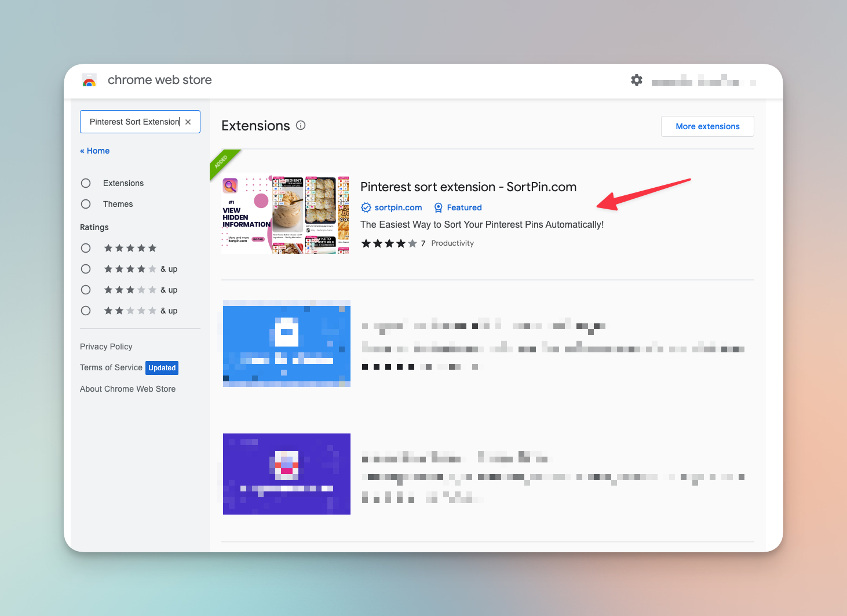Click the blurred account name in header
Image resolution: width=847 pixels, height=616 pixels.
point(703,81)
